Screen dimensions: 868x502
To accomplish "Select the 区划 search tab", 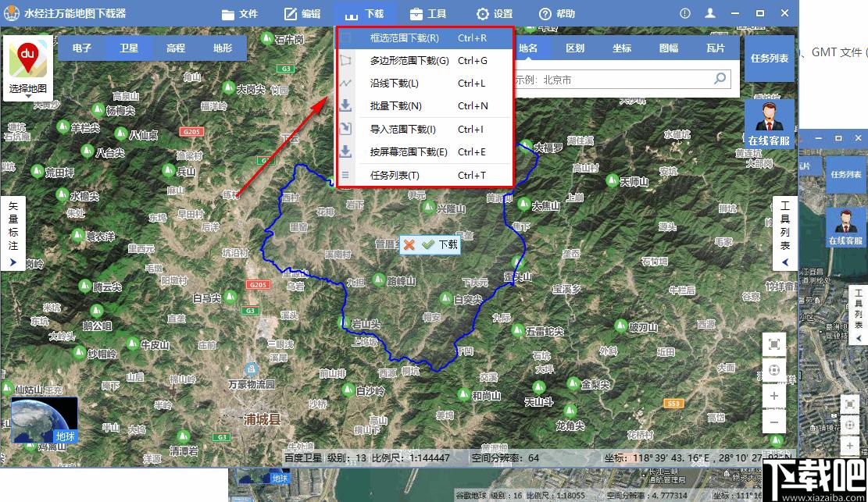I will click(574, 48).
